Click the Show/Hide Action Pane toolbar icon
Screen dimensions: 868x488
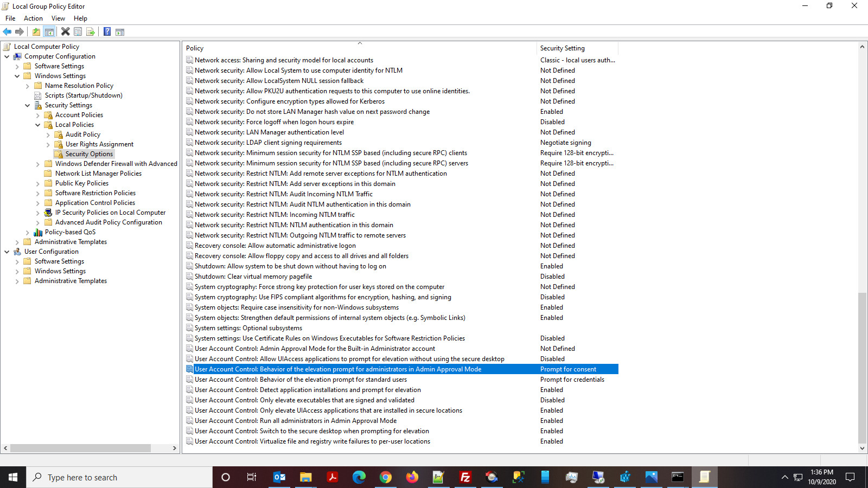point(119,31)
